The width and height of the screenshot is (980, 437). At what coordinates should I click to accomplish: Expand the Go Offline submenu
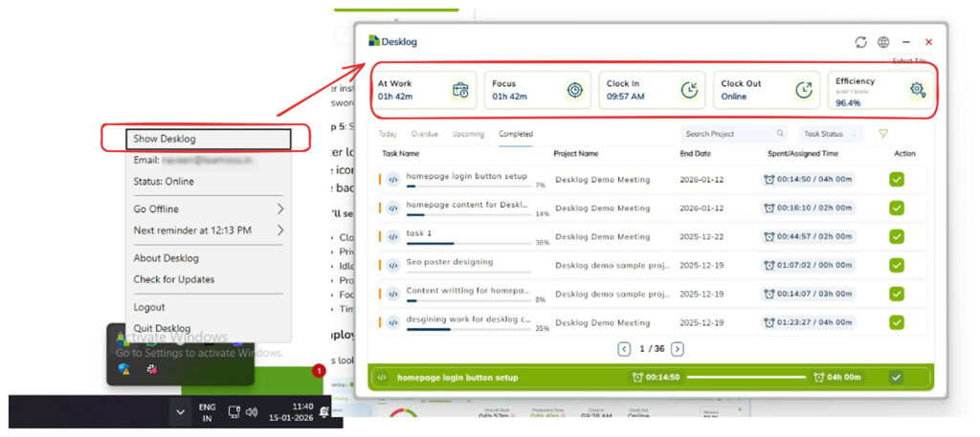pos(280,208)
